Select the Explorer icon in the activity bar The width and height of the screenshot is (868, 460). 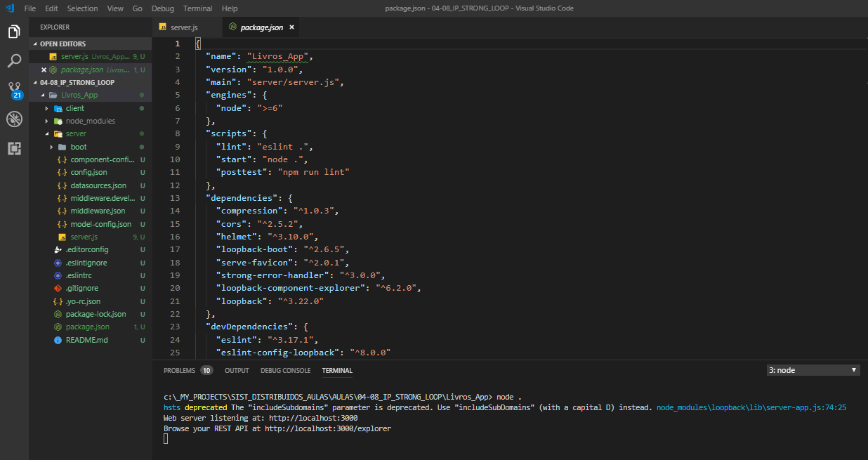(x=14, y=32)
